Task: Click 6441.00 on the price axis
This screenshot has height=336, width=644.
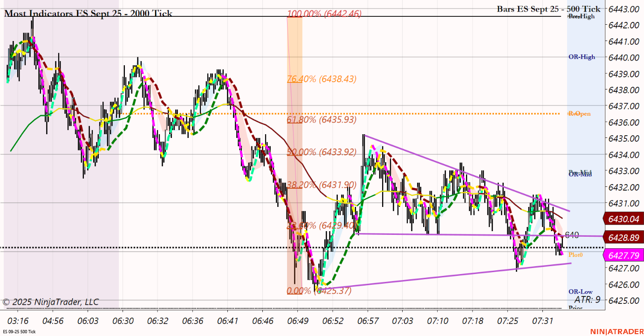Action: tap(624, 41)
